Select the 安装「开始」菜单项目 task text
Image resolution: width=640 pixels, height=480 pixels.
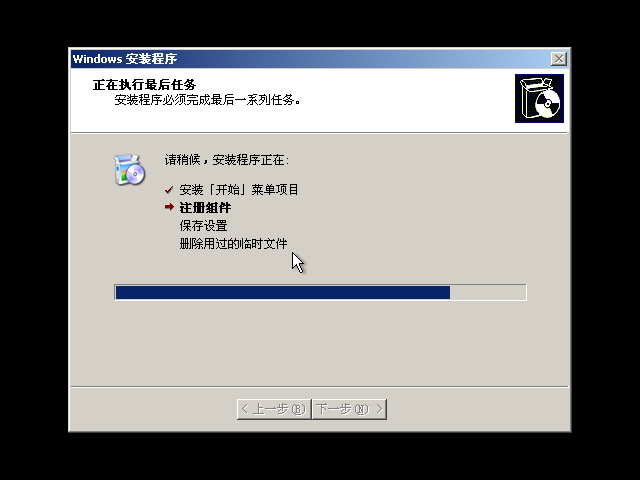[239, 190]
